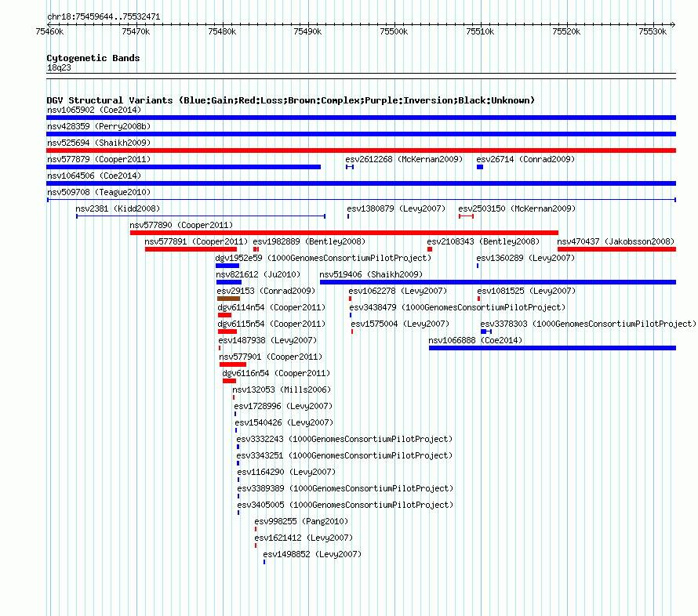This screenshot has width=698, height=616.
Task: Click the red bar under esv2503150
Action: [x=466, y=216]
